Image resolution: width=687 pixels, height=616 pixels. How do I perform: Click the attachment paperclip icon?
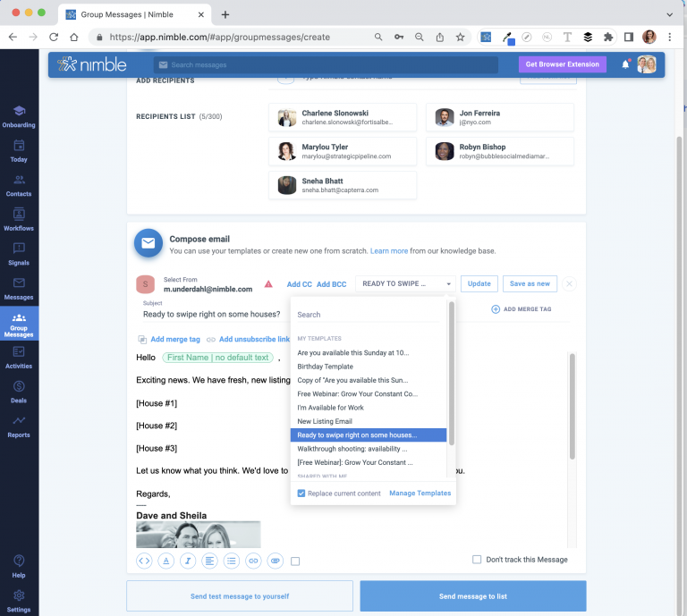click(x=276, y=561)
